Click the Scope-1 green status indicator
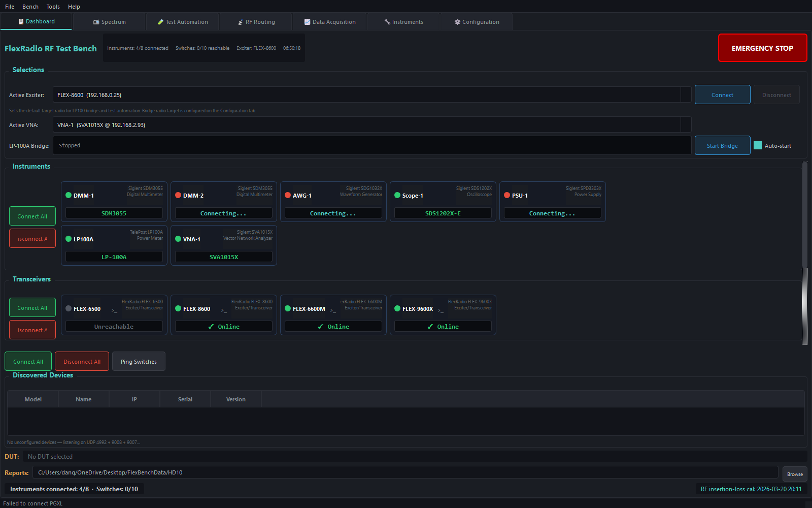 click(397, 195)
